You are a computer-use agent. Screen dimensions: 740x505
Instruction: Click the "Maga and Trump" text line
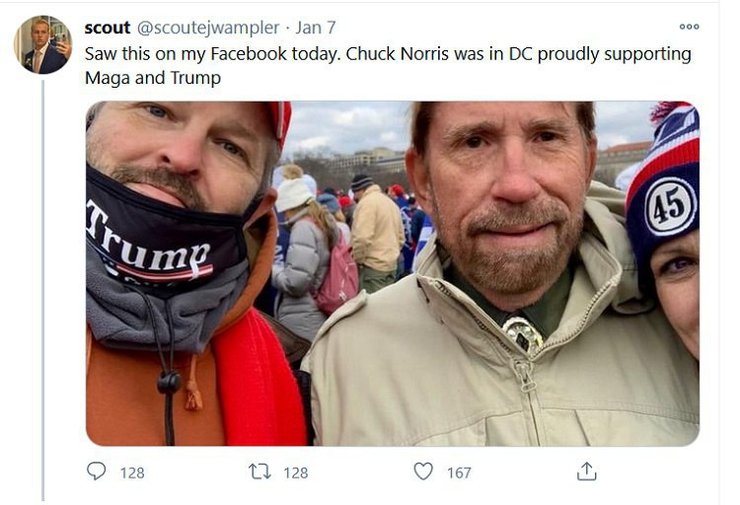tap(152, 77)
